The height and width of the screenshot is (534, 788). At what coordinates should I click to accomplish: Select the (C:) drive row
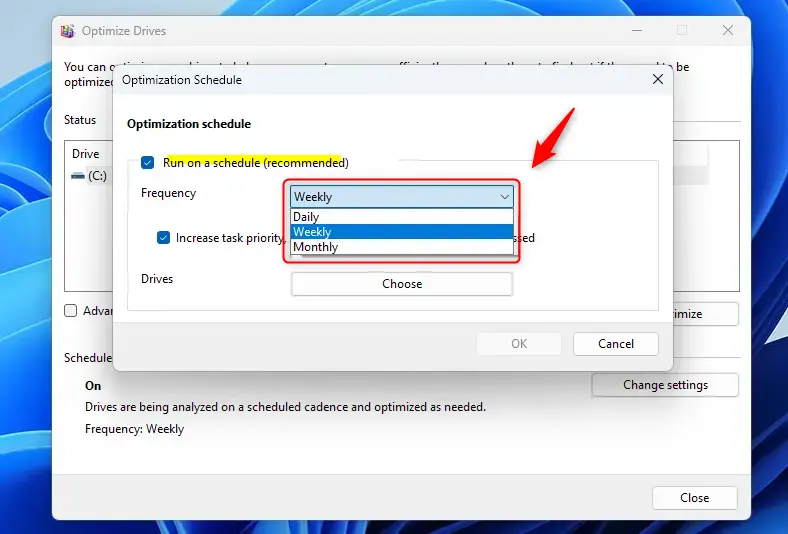pyautogui.click(x=90, y=176)
